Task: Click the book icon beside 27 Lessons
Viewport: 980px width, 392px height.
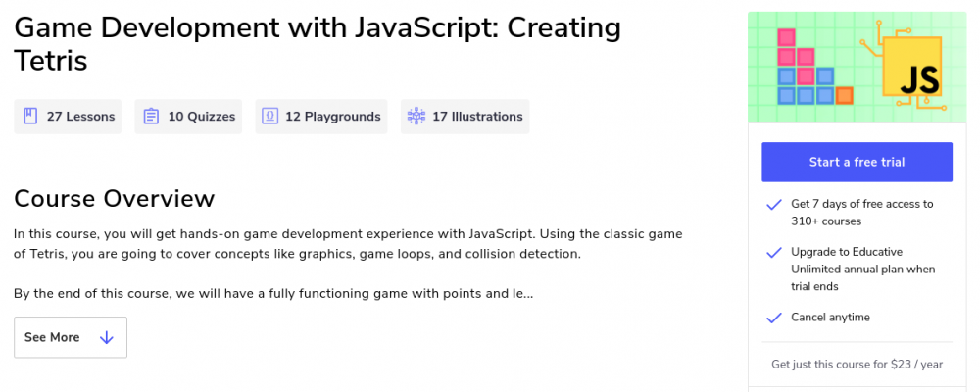Action: (x=30, y=117)
